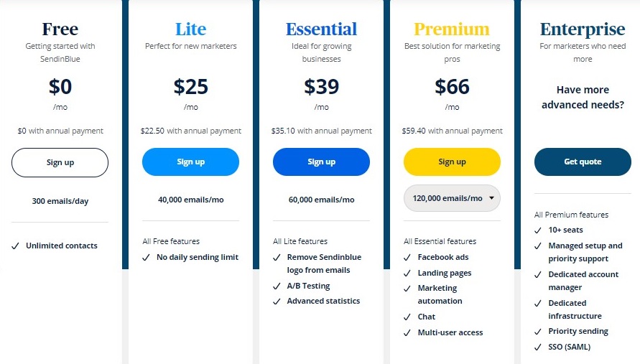This screenshot has height=364, width=640.
Task: Click the checkmark next to No daily sending limit
Action: [x=146, y=258]
